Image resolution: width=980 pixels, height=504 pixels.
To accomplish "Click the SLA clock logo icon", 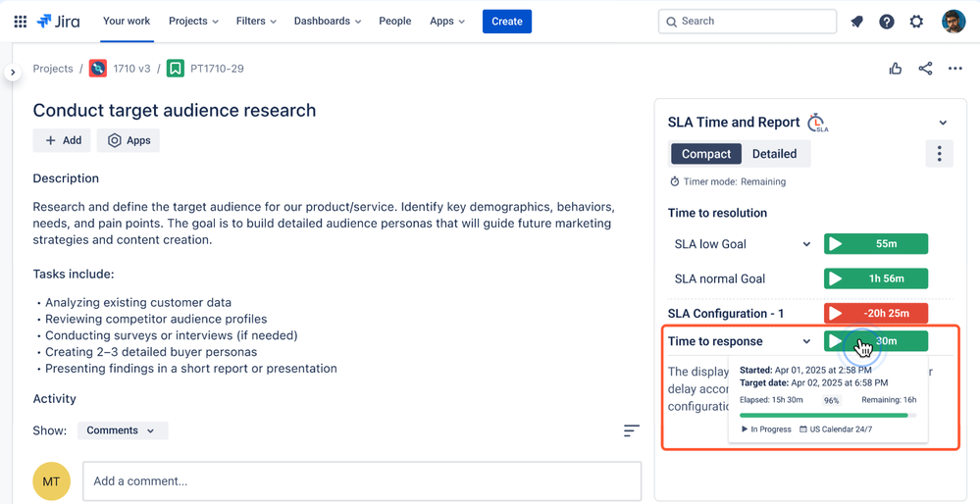I will click(817, 123).
